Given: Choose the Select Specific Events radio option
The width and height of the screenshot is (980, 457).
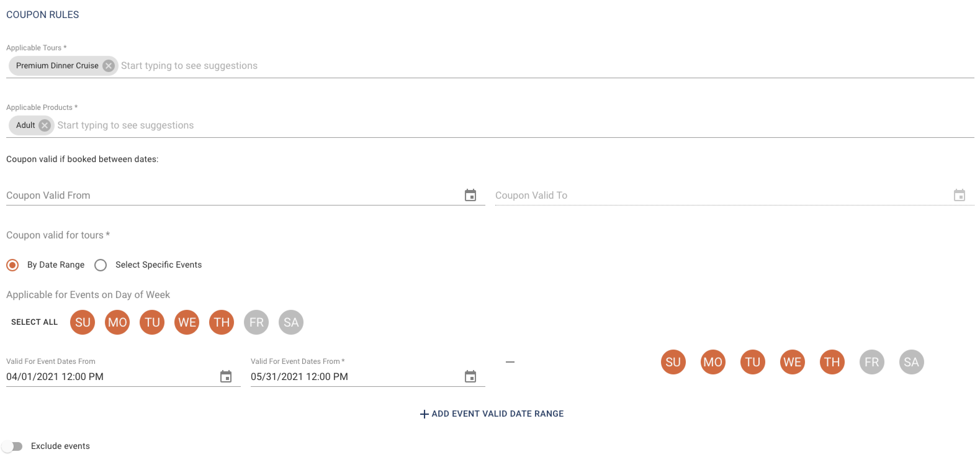Looking at the screenshot, I should pyautogui.click(x=101, y=265).
